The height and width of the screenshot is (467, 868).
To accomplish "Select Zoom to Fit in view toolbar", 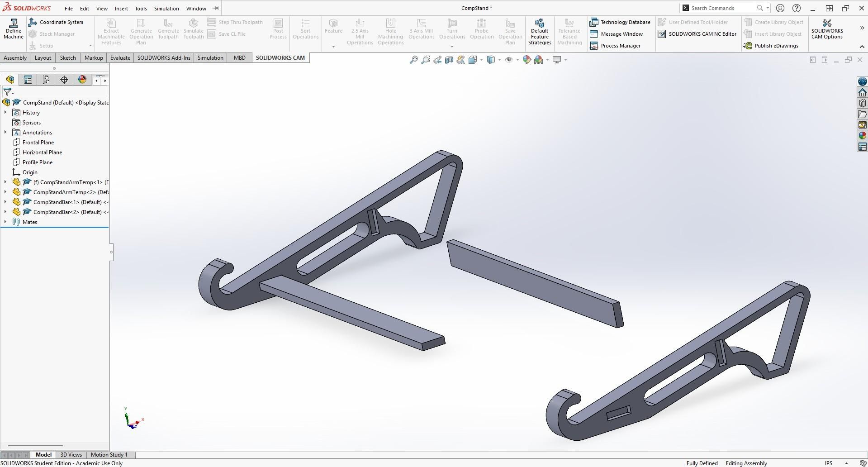I will point(413,59).
